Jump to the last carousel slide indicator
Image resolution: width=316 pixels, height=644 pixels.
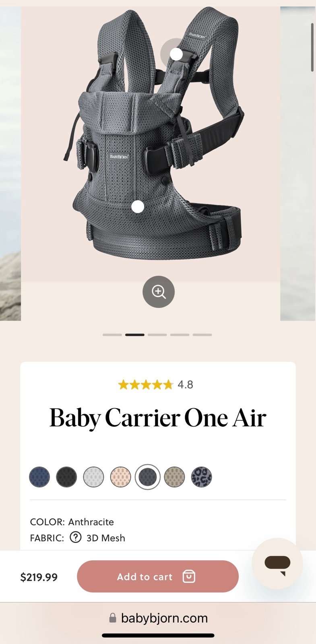pos(202,334)
